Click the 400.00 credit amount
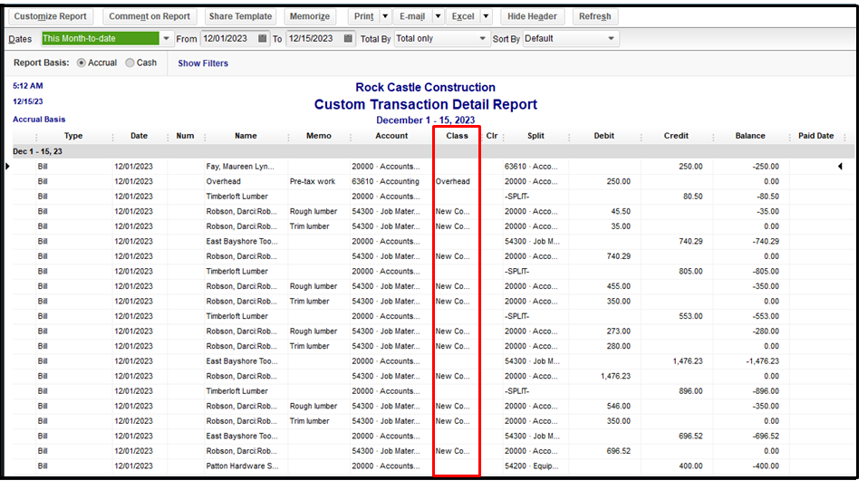 pos(690,466)
